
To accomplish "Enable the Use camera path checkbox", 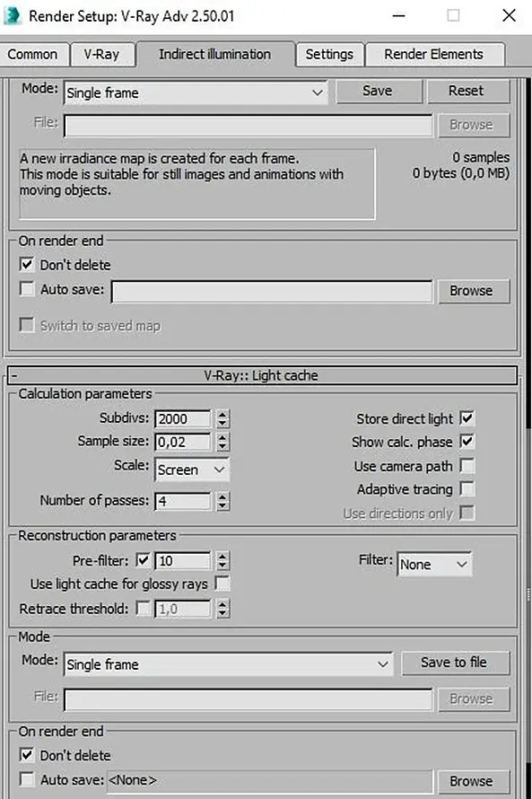I will [467, 466].
